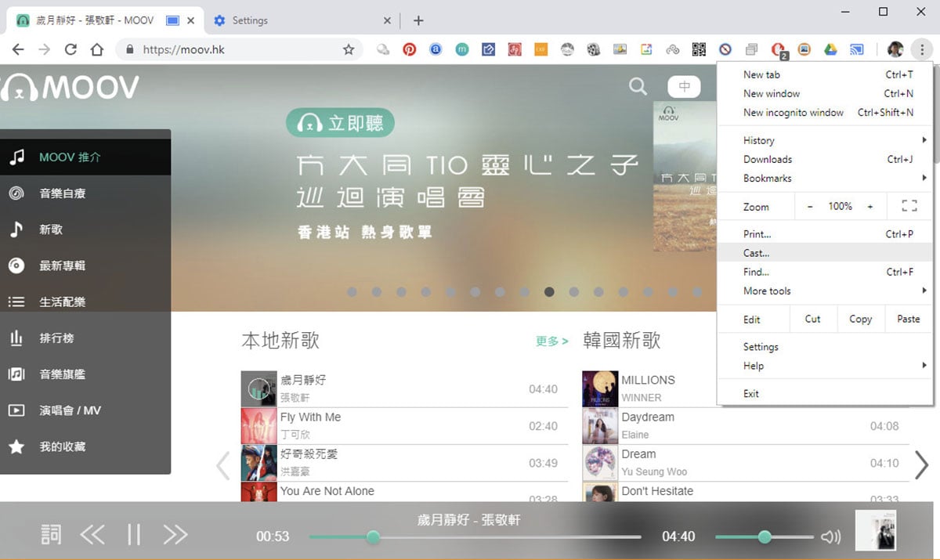
Task: Click the Paste button in the Edit row
Action: point(909,319)
